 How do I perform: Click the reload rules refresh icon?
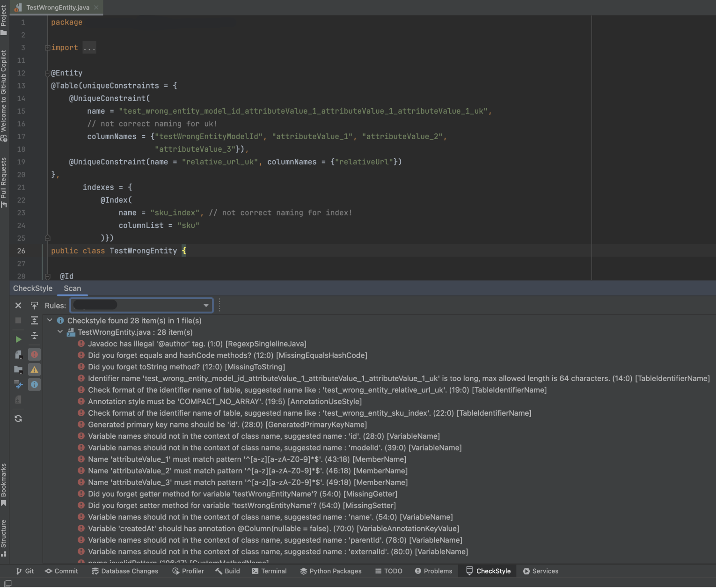click(x=18, y=419)
